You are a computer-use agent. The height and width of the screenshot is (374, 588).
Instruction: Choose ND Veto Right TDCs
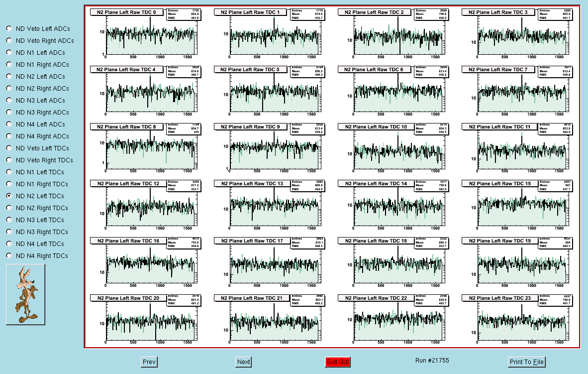tap(9, 160)
